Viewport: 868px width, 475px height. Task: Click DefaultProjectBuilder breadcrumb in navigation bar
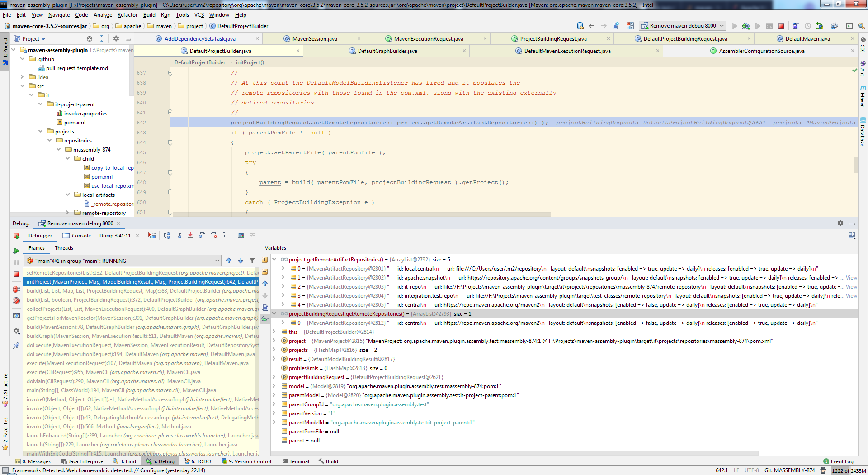[239, 26]
